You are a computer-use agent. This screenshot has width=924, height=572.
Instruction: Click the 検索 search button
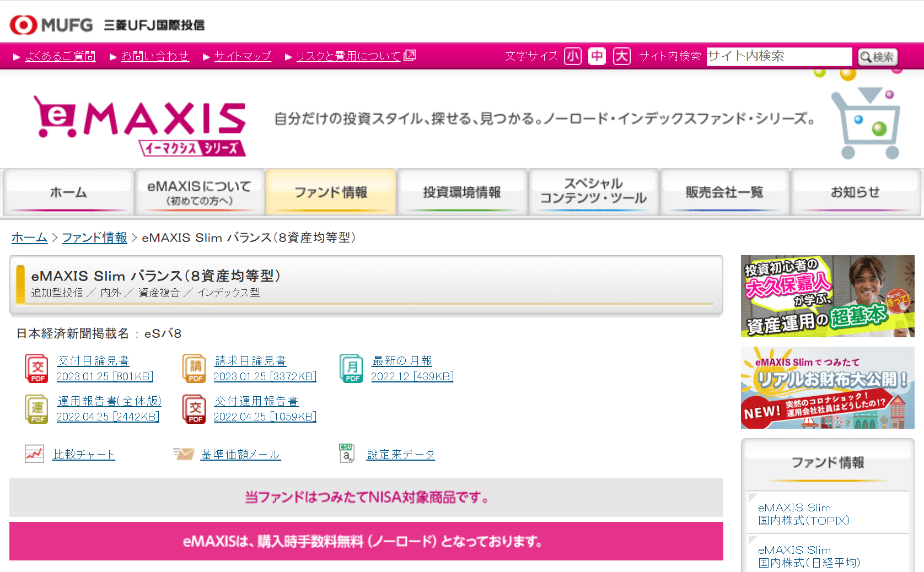coord(878,57)
